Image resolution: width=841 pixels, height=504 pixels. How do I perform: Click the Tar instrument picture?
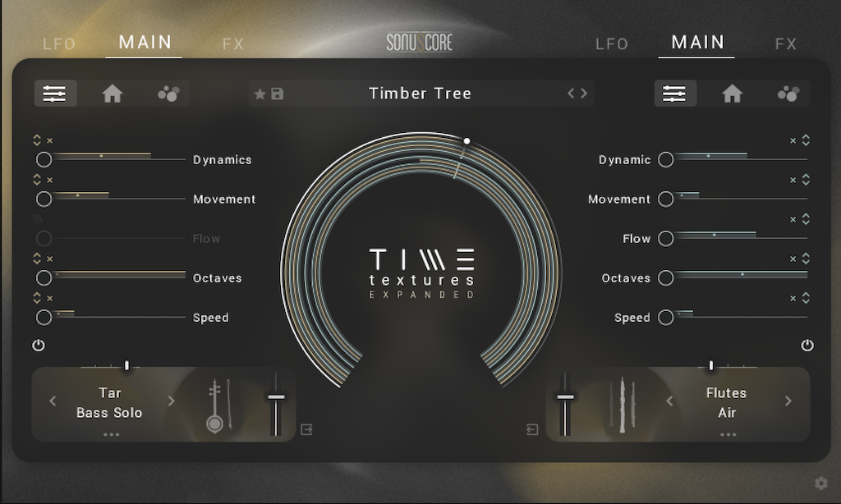(219, 405)
